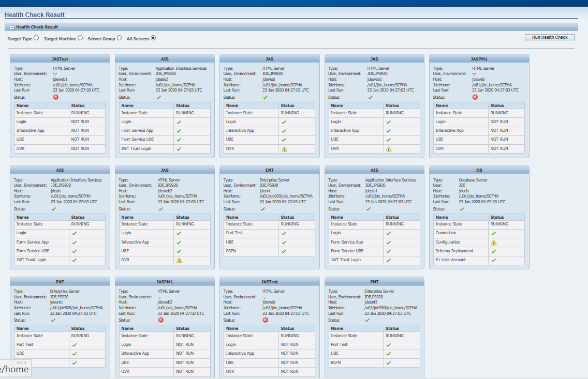Click BSFN check mark in ENT jdeent card
This screenshot has width=588, height=379.
(284, 251)
